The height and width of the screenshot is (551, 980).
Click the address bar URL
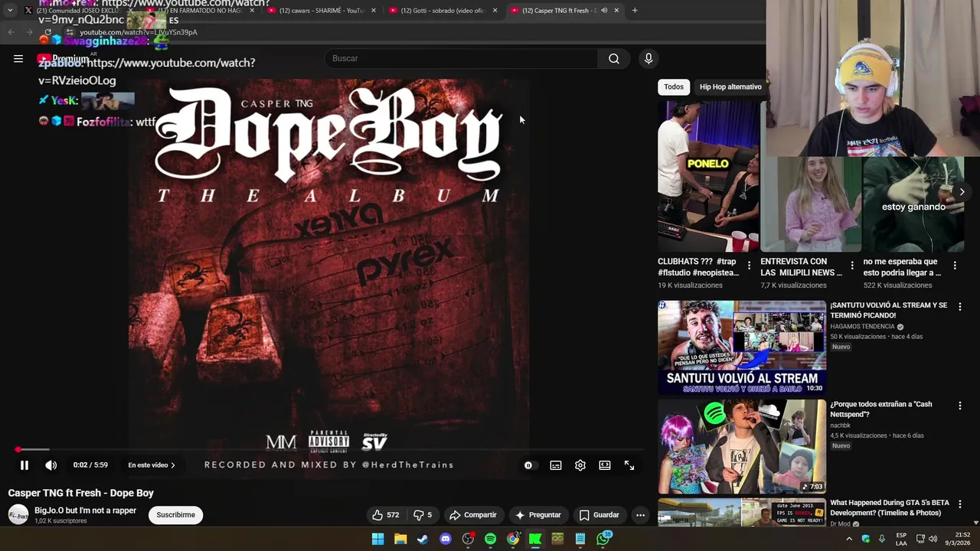(139, 32)
